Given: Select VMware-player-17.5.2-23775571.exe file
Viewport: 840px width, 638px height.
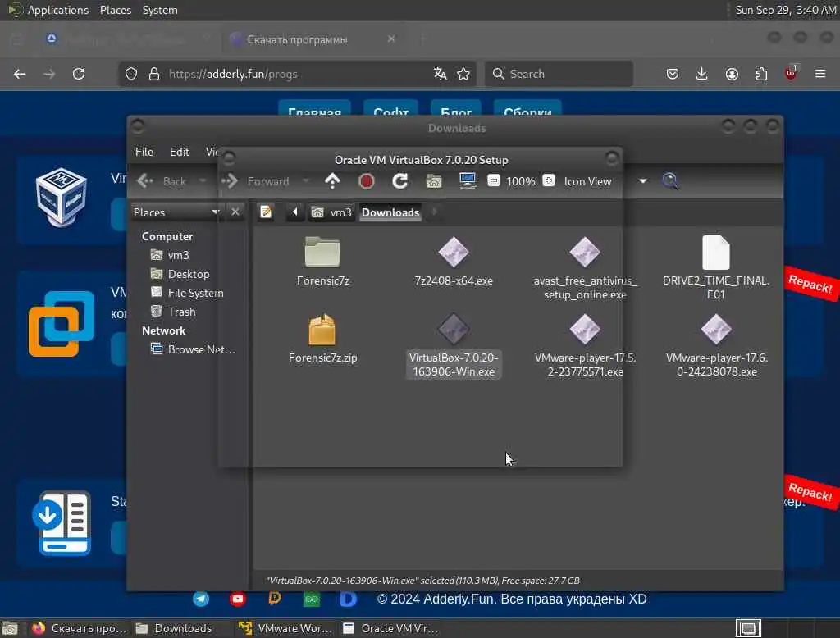Looking at the screenshot, I should click(584, 345).
